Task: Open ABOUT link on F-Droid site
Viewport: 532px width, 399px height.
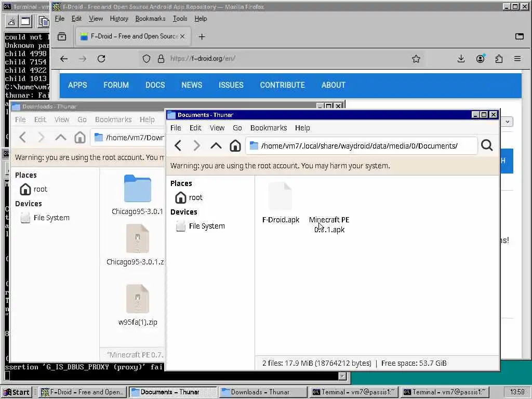Action: [x=333, y=85]
